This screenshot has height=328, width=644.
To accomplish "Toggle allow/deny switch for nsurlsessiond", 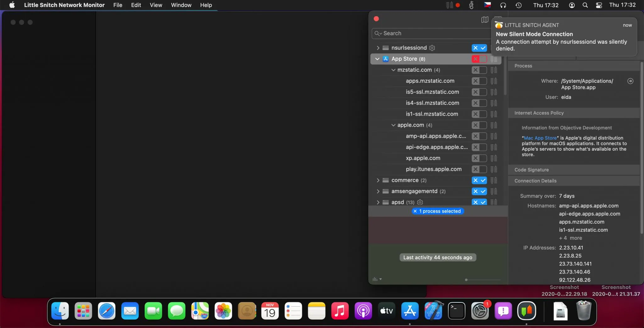I will [479, 48].
